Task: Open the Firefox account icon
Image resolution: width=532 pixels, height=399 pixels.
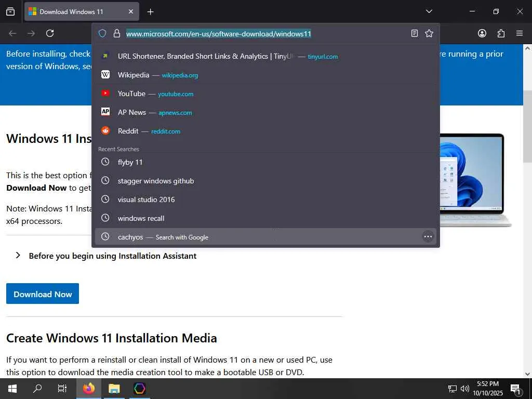Action: click(482, 33)
